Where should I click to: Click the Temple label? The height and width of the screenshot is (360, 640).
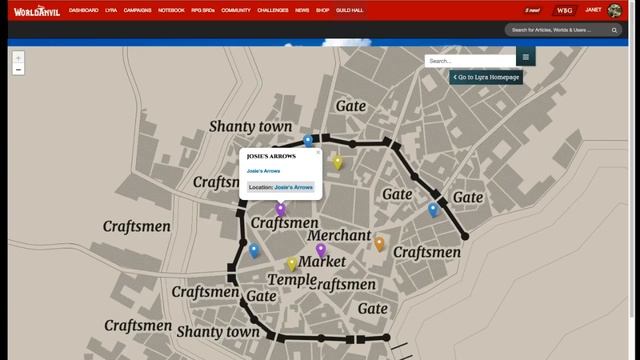click(292, 280)
